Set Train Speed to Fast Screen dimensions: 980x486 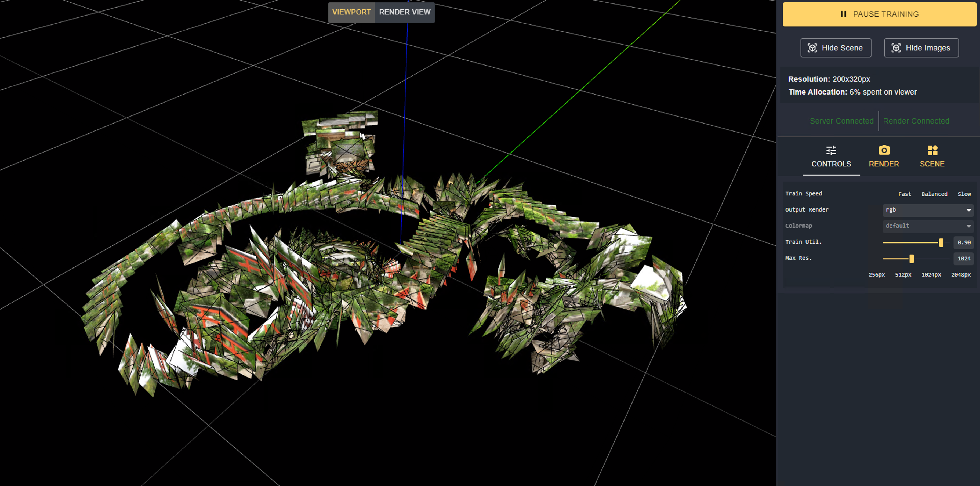tap(904, 194)
